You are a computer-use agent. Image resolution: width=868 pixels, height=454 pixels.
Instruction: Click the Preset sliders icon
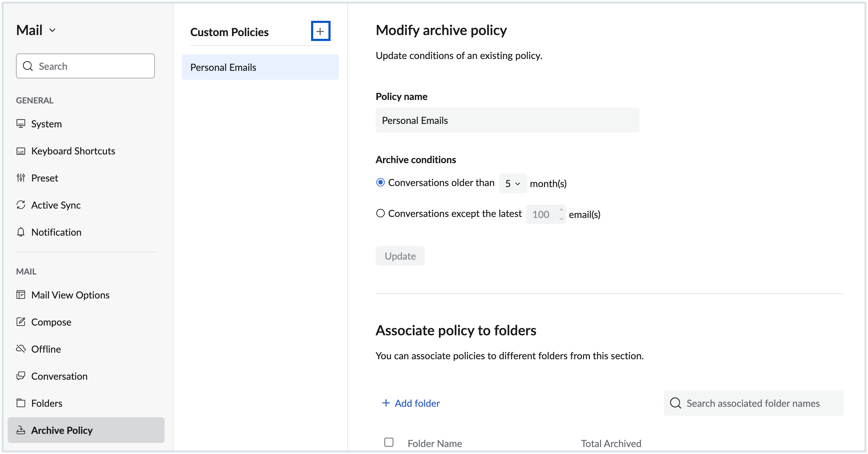[x=21, y=178]
